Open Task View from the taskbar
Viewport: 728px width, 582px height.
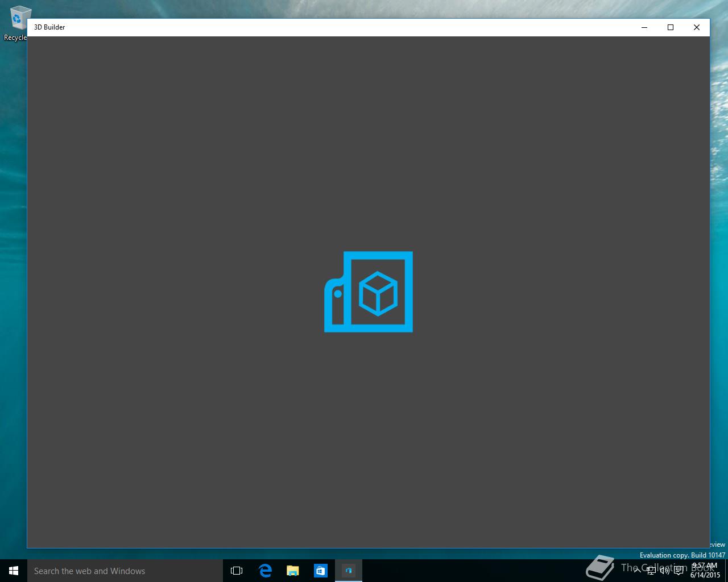click(237, 571)
